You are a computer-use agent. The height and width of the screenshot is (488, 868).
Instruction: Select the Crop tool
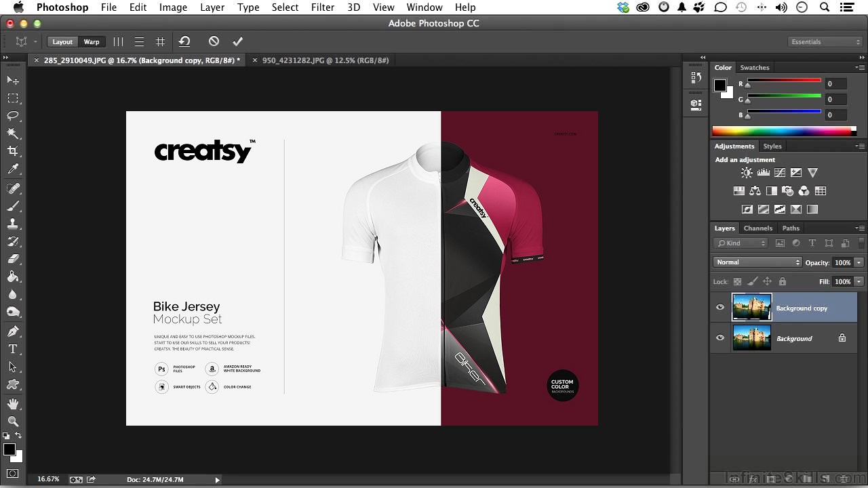pos(13,151)
